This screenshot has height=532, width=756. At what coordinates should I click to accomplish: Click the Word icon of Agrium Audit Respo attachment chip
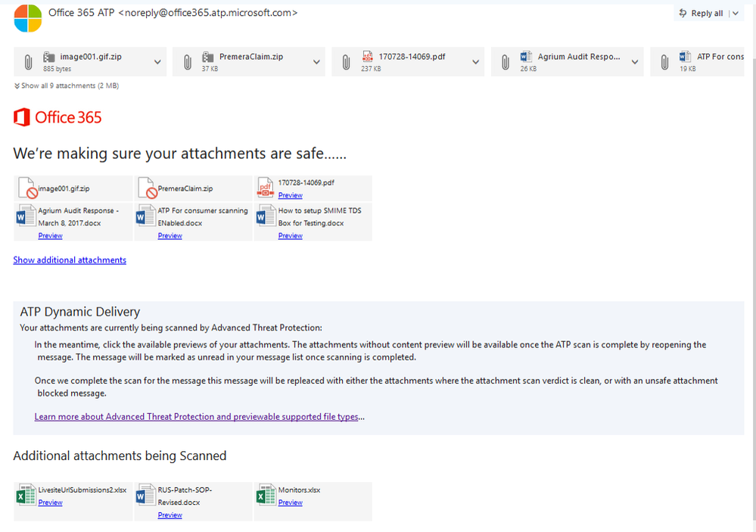pos(526,57)
